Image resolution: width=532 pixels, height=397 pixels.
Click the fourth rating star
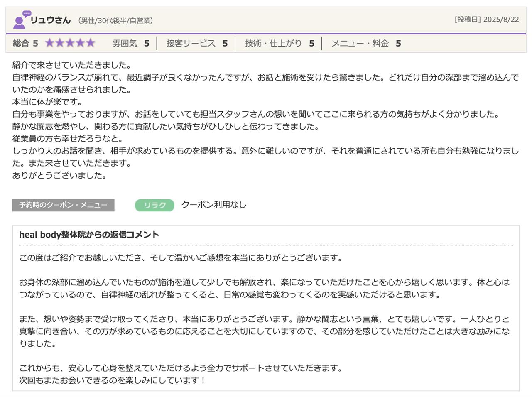[80, 43]
